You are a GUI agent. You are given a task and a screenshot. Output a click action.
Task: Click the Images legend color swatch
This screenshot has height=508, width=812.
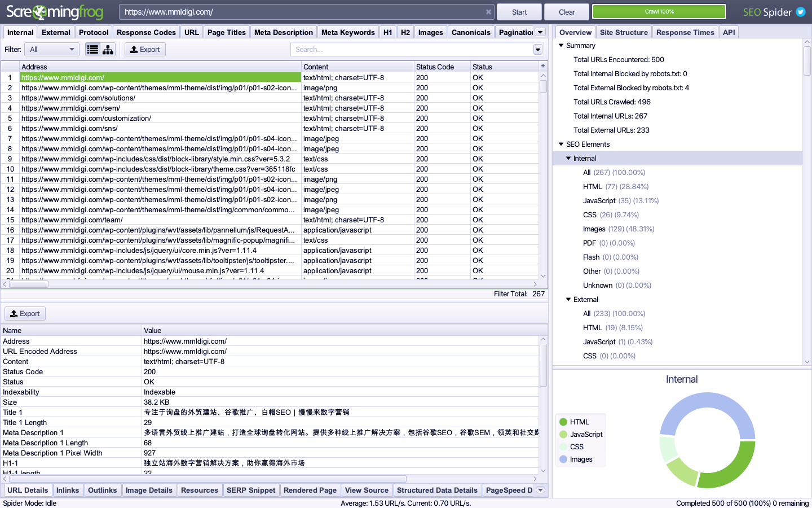(563, 459)
